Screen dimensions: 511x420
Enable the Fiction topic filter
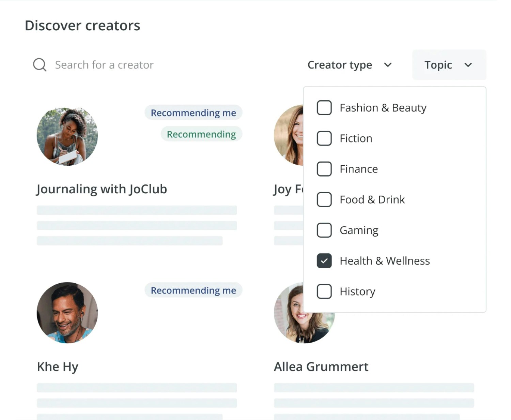point(324,138)
